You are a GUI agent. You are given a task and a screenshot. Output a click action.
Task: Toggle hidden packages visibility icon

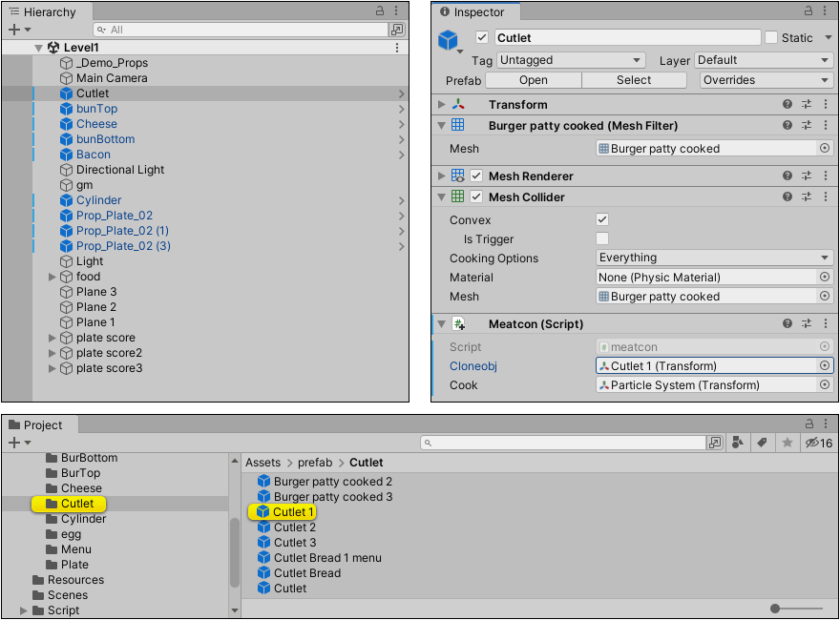click(818, 443)
